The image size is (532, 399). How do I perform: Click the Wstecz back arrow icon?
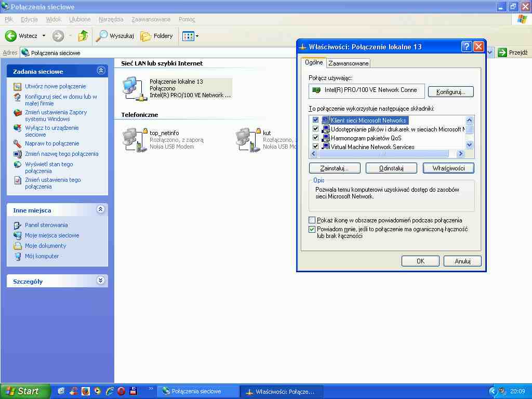pos(10,36)
